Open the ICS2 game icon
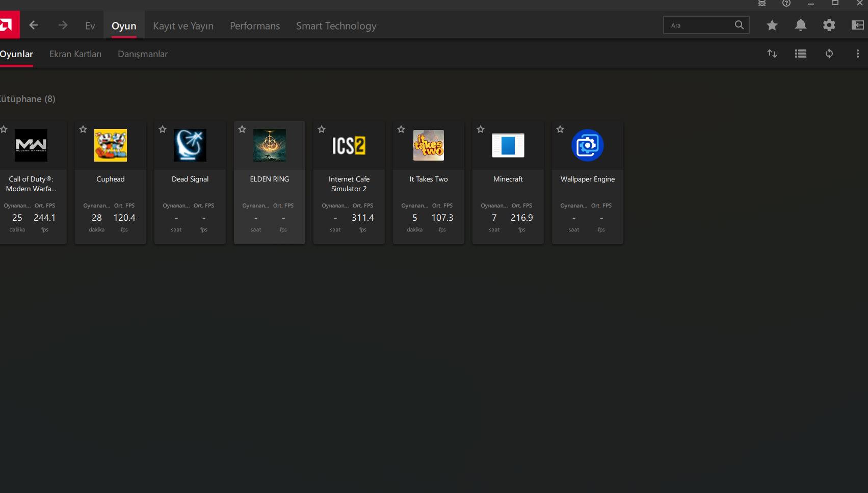 coord(349,145)
